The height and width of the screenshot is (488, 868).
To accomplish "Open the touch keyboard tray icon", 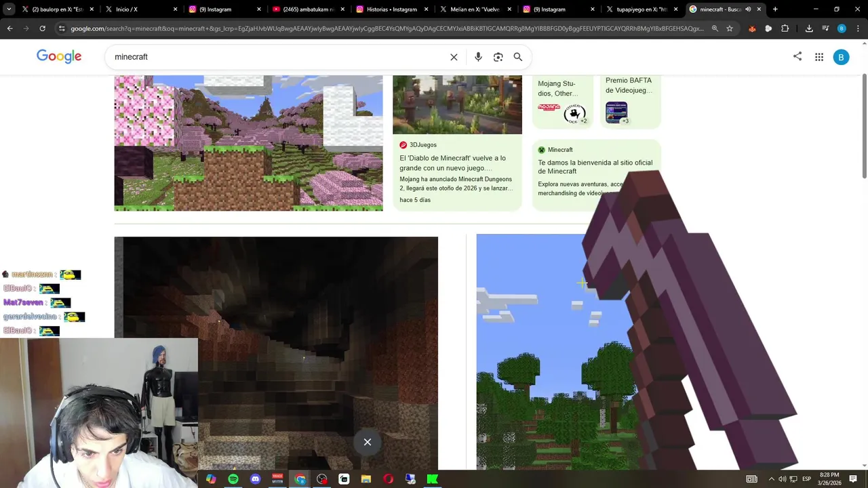I will tap(751, 479).
